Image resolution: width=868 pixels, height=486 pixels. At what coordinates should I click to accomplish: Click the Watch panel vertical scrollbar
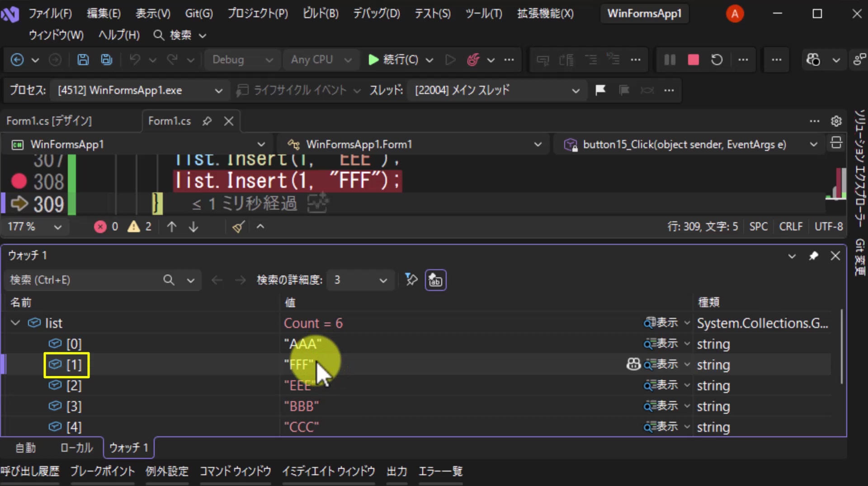[841, 347]
